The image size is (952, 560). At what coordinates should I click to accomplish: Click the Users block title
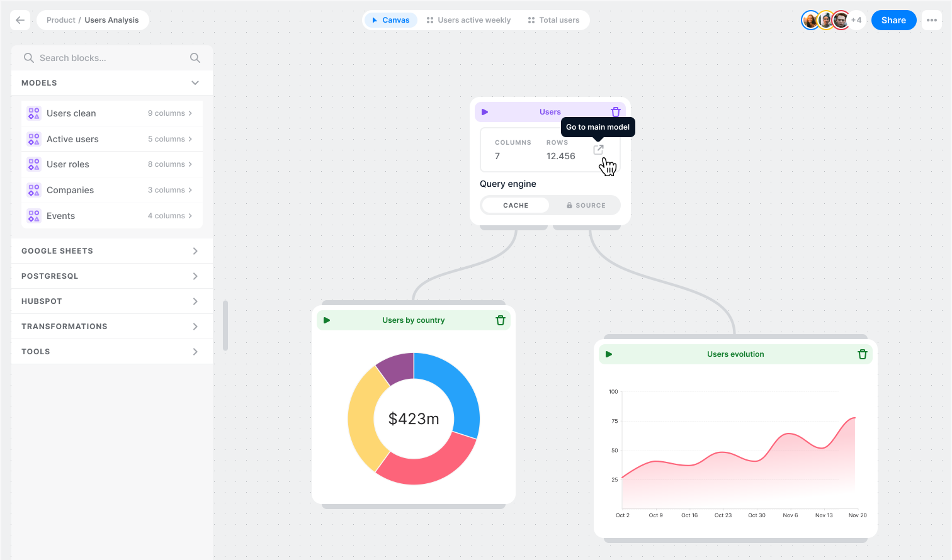point(550,112)
